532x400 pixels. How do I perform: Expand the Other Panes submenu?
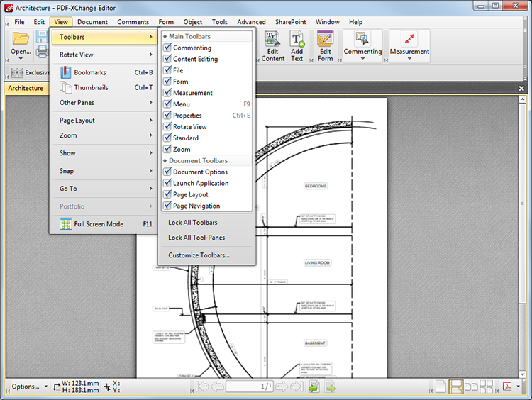coord(105,102)
